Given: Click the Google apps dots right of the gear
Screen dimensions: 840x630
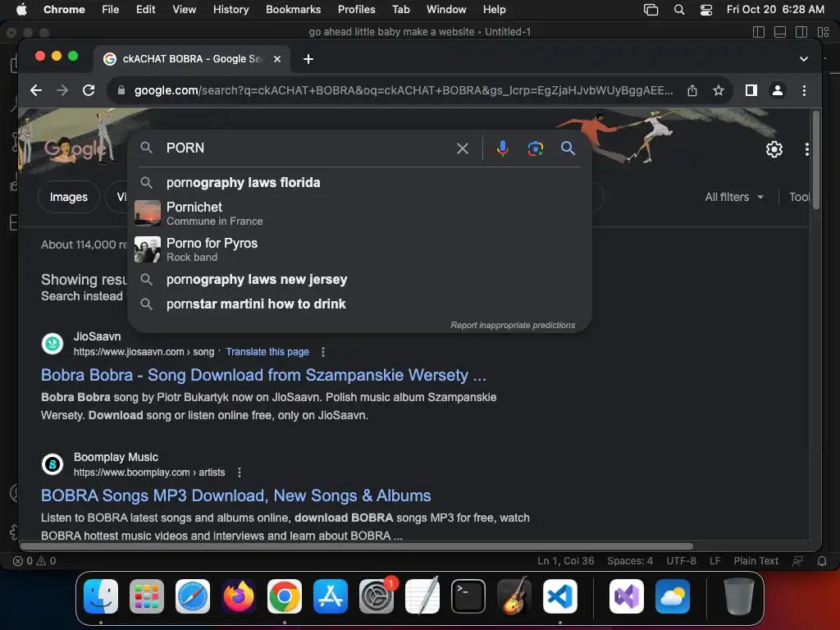Looking at the screenshot, I should (x=807, y=149).
